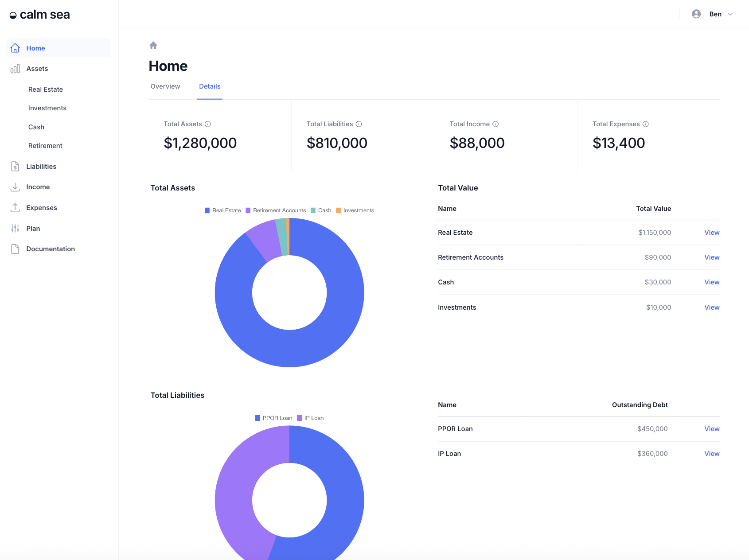
Task: Toggle Retirement Accounts legend item
Action: 276,210
